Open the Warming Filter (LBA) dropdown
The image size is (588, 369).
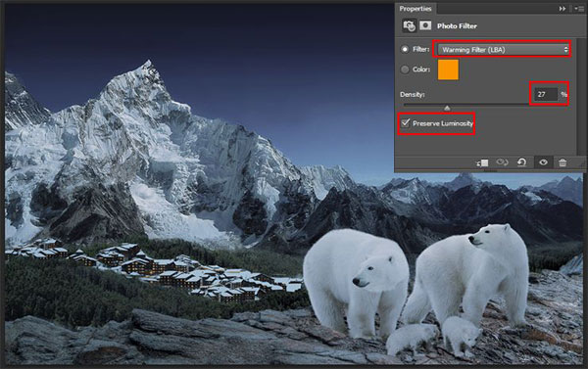(504, 50)
